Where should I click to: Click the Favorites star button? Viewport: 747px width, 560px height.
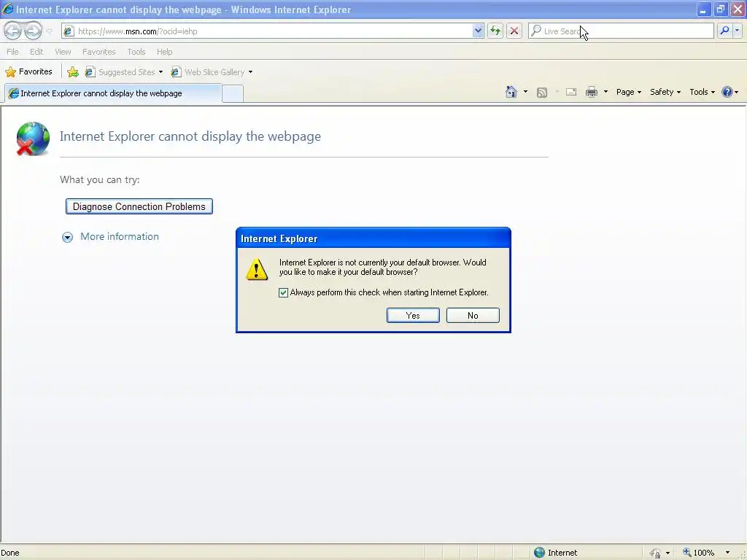click(x=28, y=72)
